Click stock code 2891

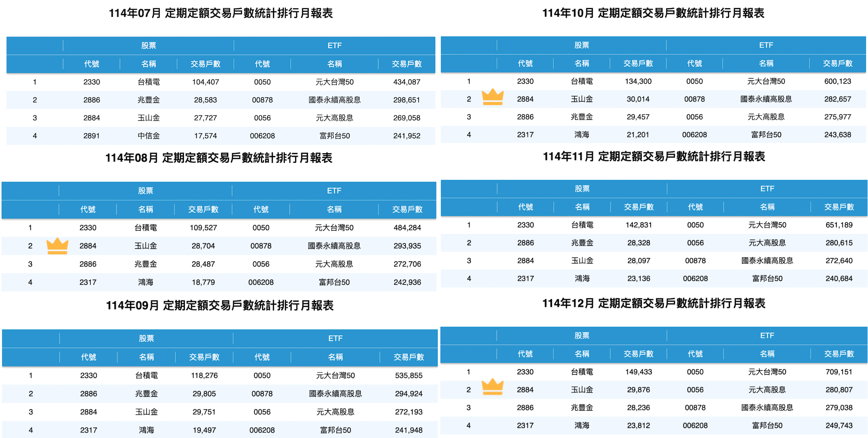92,136
